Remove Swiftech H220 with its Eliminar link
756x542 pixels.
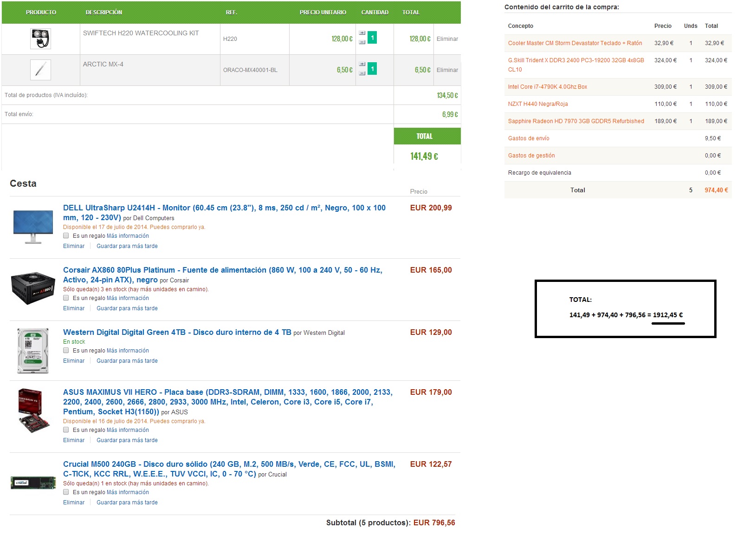pos(447,39)
